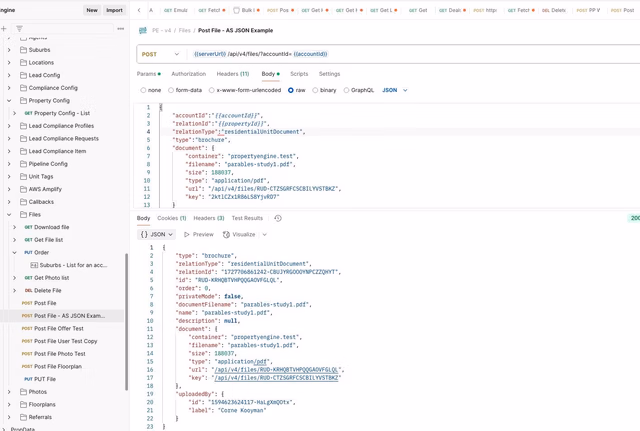
Task: Open the JSON body format dropdown
Action: [395, 90]
